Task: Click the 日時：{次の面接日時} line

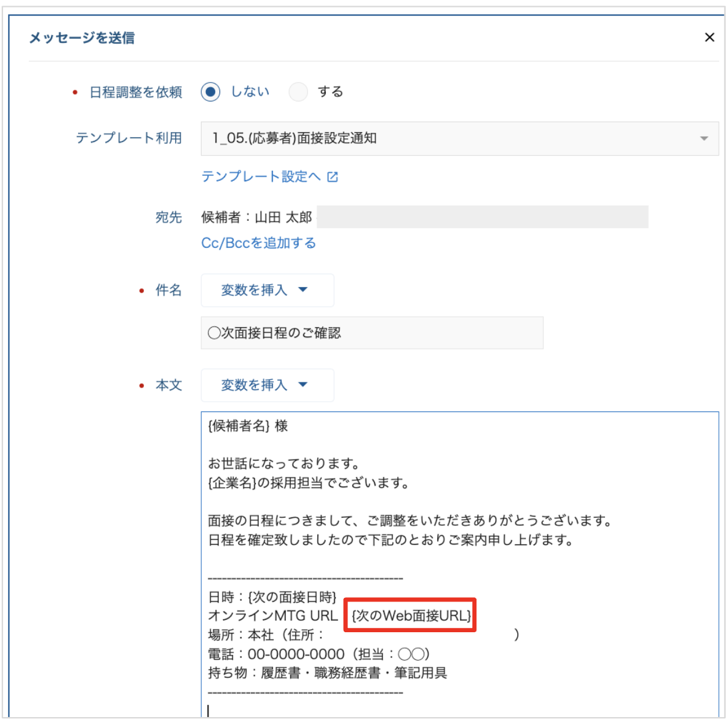Action: (x=272, y=597)
